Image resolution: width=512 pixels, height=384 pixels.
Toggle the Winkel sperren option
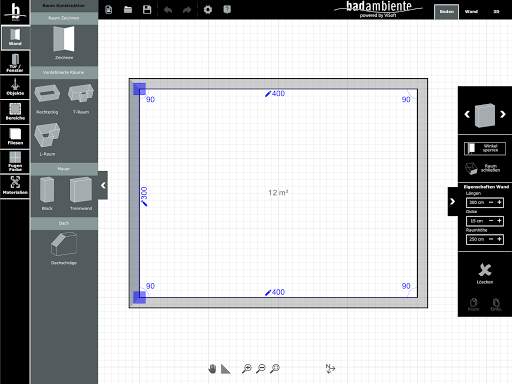tap(485, 149)
